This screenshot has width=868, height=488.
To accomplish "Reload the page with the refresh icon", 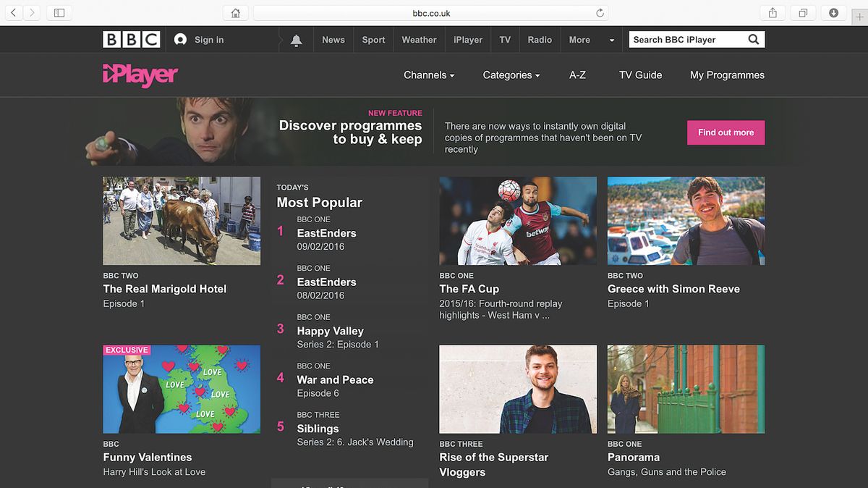I will pyautogui.click(x=599, y=12).
